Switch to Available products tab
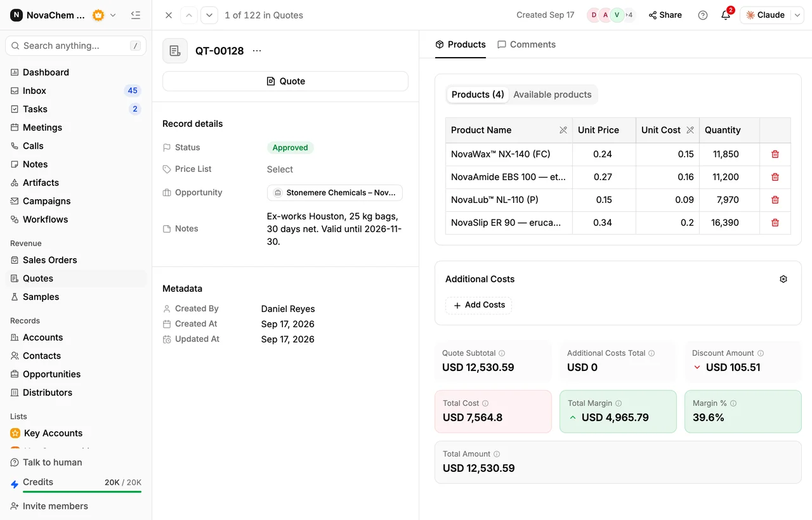The width and height of the screenshot is (812, 520). (x=553, y=94)
